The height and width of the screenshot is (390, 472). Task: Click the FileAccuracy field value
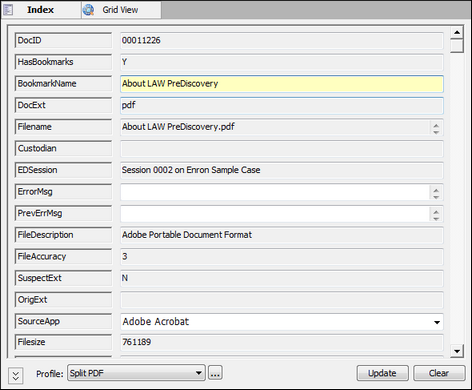282,257
